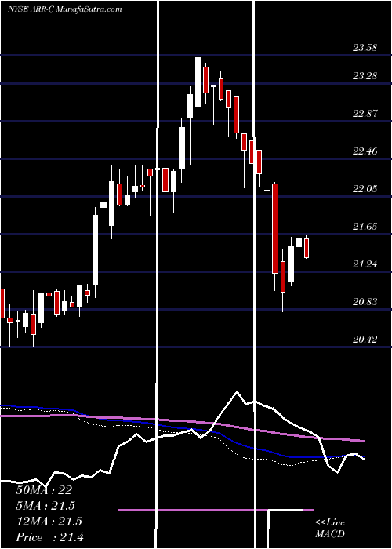Viewport: 392px width, 549px height.
Task: Click the 12MA : 21.5 readout
Action: click(x=49, y=522)
